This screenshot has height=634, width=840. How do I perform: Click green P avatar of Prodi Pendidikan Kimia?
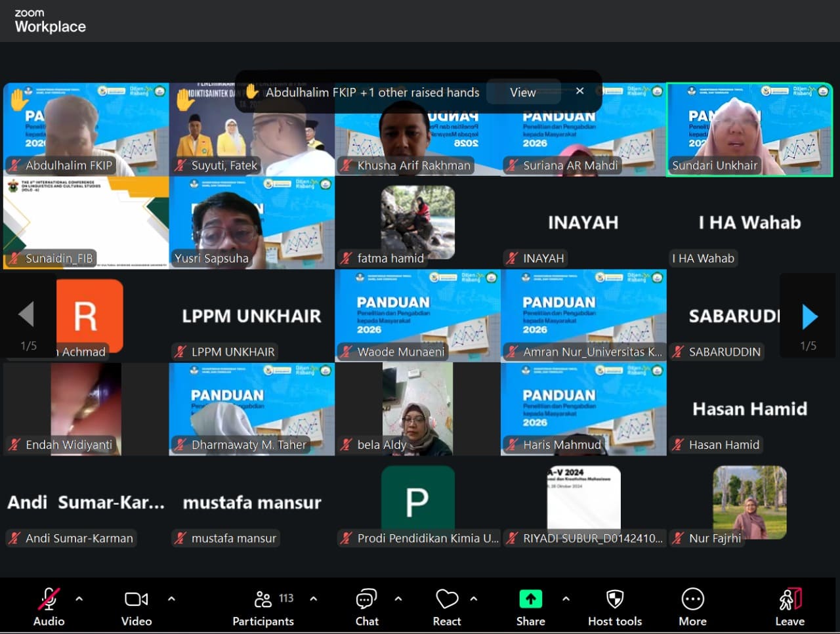pyautogui.click(x=418, y=502)
